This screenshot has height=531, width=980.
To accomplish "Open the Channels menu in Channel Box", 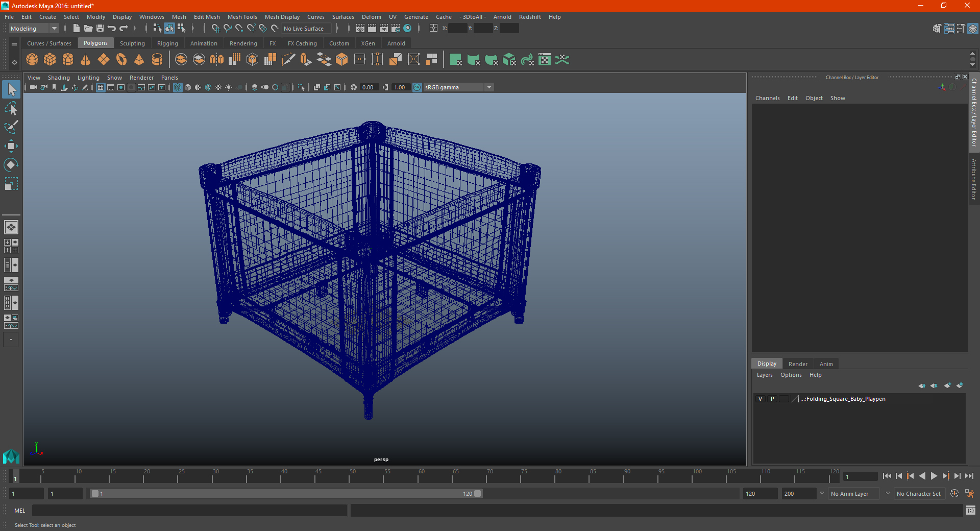I will pos(767,98).
